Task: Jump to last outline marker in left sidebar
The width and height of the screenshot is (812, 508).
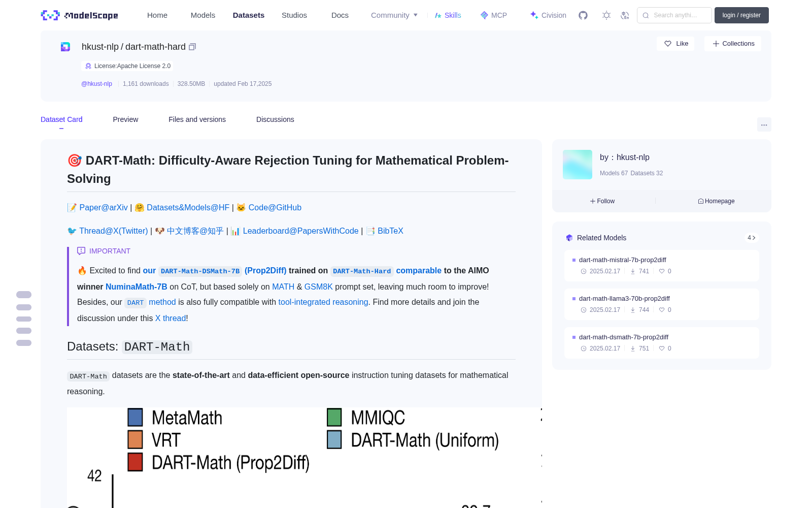Action: [x=24, y=343]
